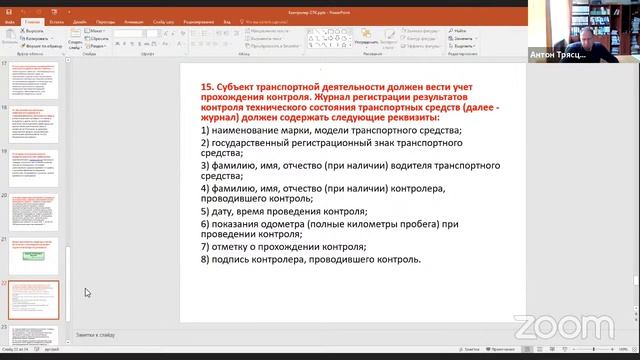
Task: Click Заливка фигуры option
Action: coord(420,31)
